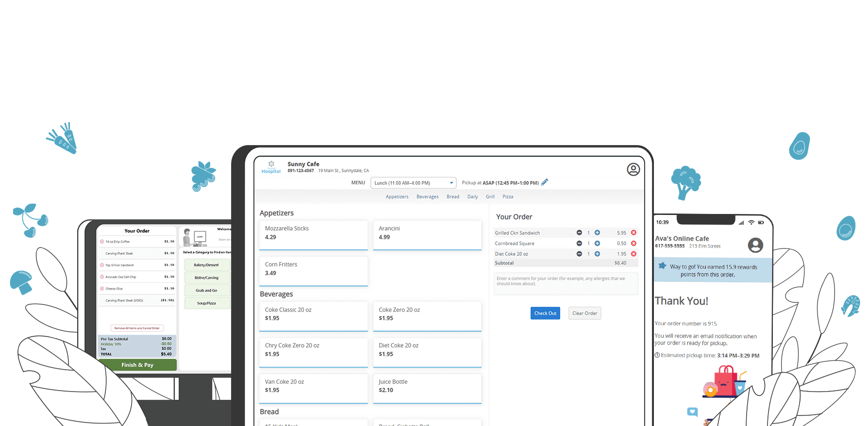
Task: Click the Hospital logo in the header
Action: tap(271, 167)
